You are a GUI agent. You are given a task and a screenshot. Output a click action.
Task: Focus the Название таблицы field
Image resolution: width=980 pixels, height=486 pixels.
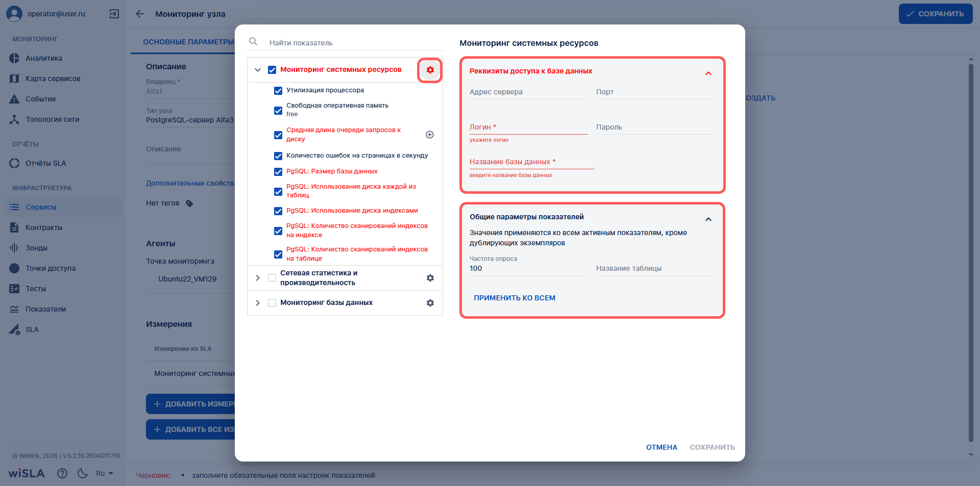tap(655, 268)
